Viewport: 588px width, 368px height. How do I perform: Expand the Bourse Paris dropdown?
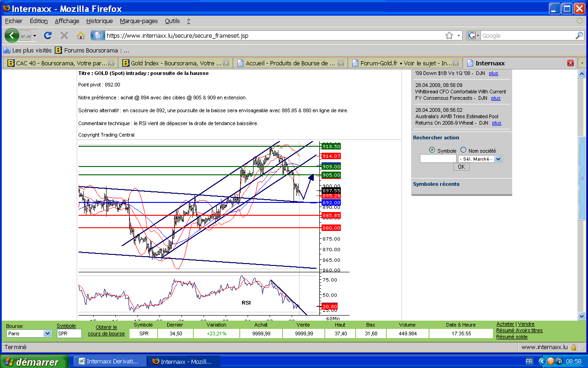click(47, 333)
